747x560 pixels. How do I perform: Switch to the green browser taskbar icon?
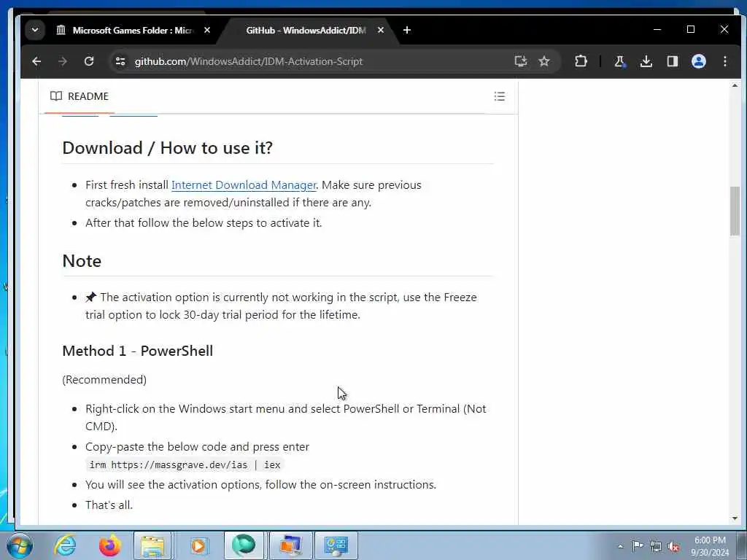pos(244,545)
